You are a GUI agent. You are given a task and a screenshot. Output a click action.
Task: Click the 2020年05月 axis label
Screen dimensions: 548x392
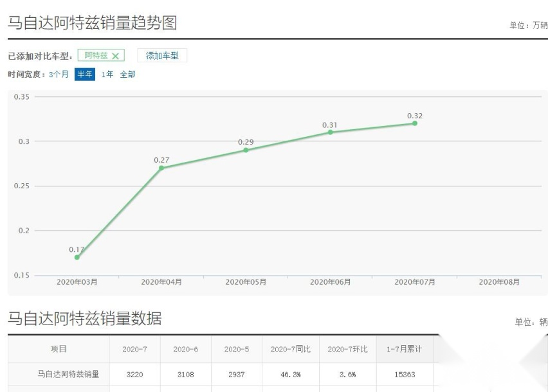[x=246, y=282]
